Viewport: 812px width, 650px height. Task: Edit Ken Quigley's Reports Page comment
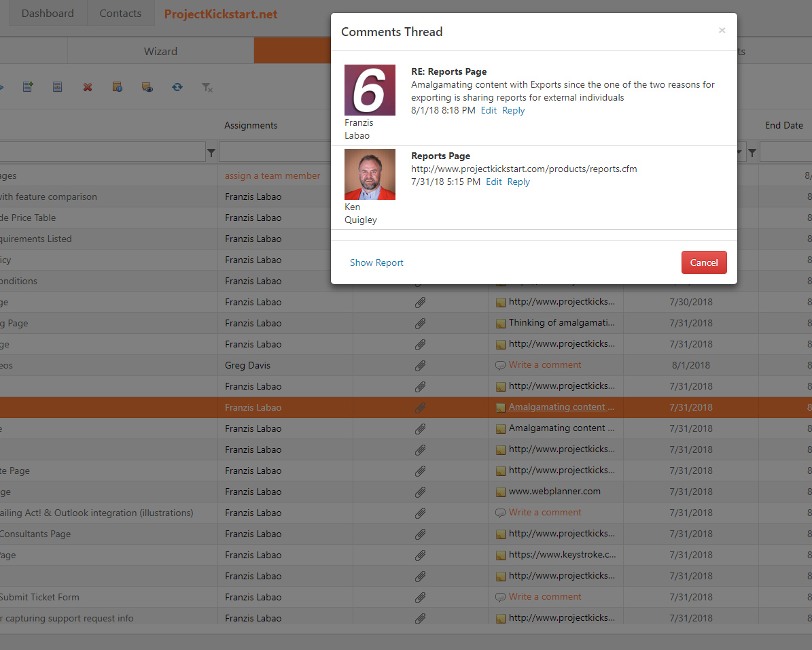point(494,182)
